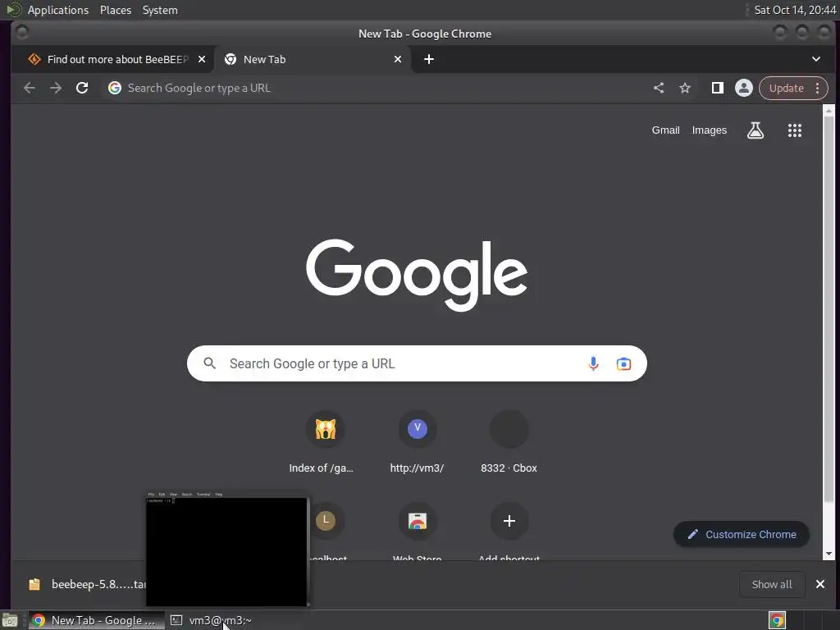Viewport: 840px width, 630px height.
Task: Open the beebeep-5.8 downloaded file
Action: [85, 584]
